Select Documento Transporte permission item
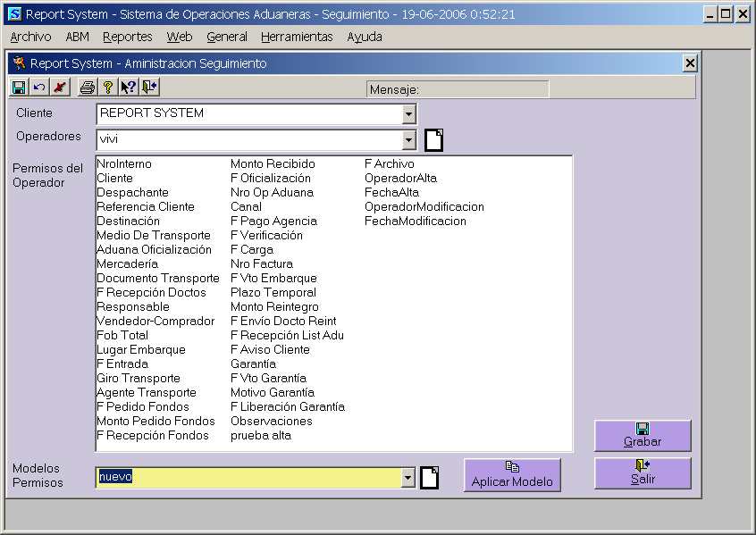This screenshot has height=535, width=756. click(x=158, y=278)
